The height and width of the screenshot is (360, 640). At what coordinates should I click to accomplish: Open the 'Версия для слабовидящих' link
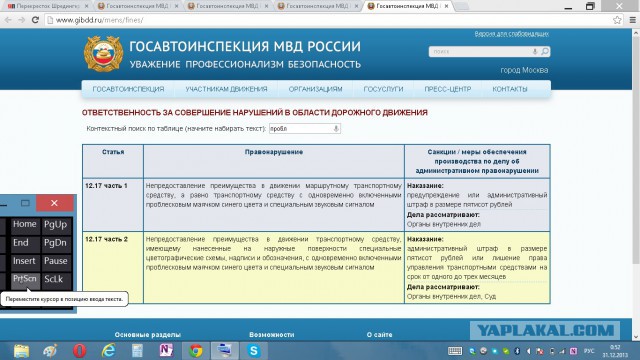click(x=511, y=34)
